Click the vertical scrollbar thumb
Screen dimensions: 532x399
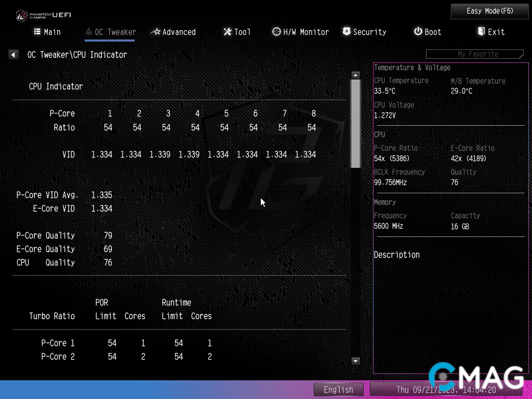click(356, 124)
